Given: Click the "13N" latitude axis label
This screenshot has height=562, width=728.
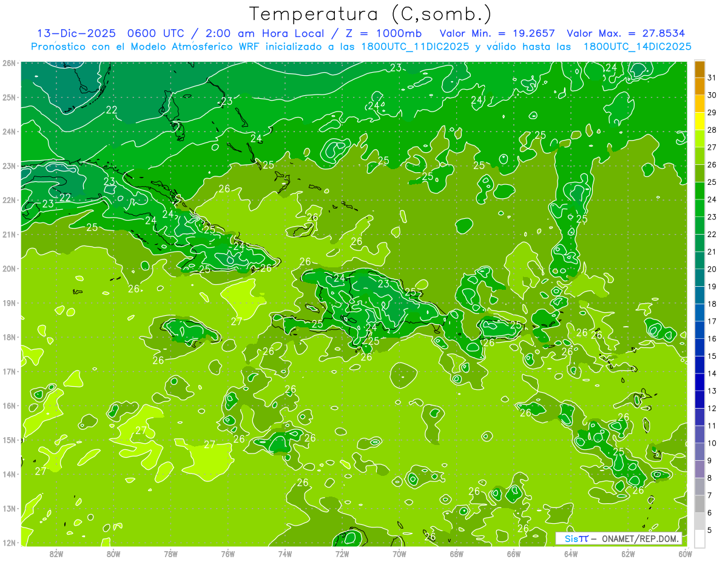Looking at the screenshot, I should coord(9,508).
